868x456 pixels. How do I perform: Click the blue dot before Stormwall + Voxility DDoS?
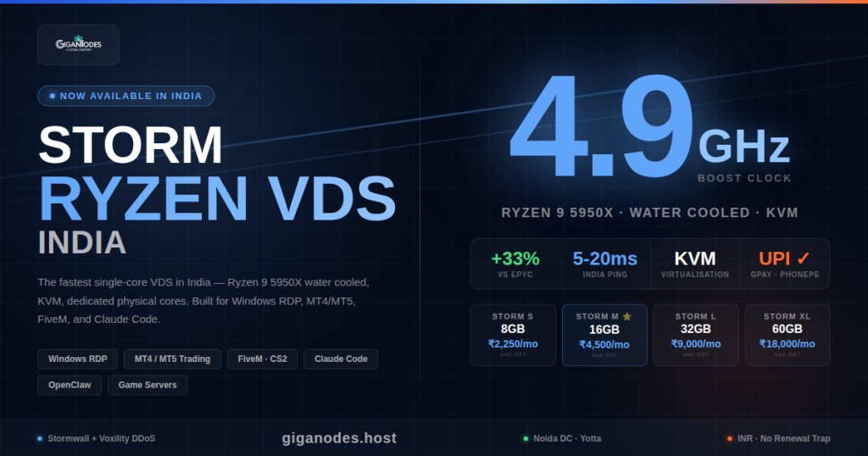coord(40,439)
